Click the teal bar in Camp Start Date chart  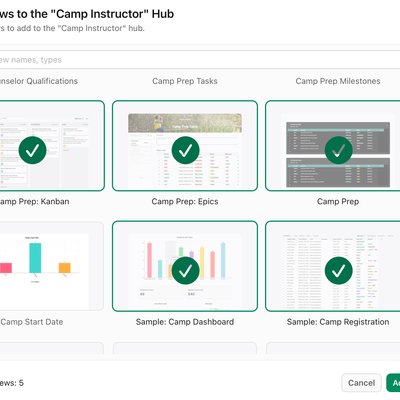pos(35,258)
